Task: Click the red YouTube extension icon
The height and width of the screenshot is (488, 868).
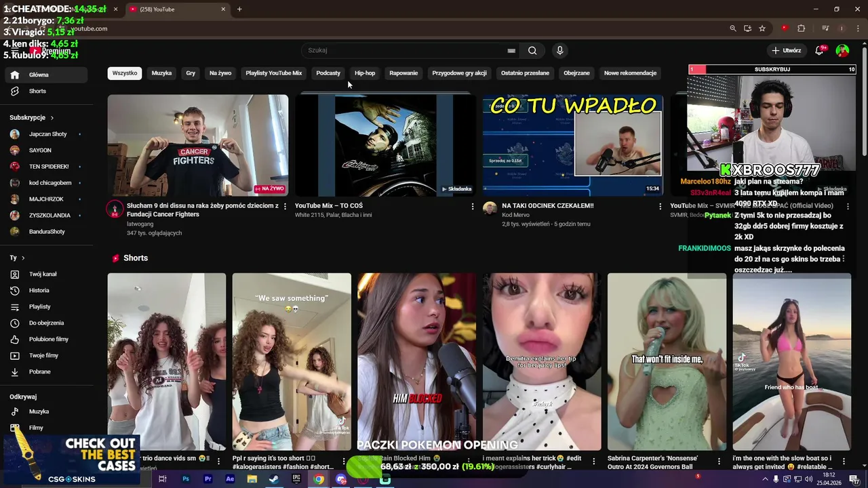Action: pyautogui.click(x=785, y=28)
